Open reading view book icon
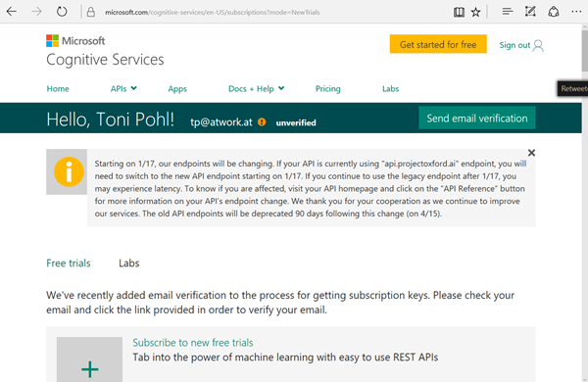Screen dimensions: 588x382 coord(459,12)
